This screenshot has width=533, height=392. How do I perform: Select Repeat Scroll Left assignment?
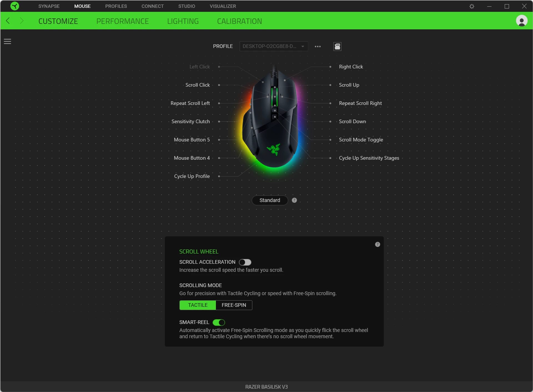pos(190,103)
